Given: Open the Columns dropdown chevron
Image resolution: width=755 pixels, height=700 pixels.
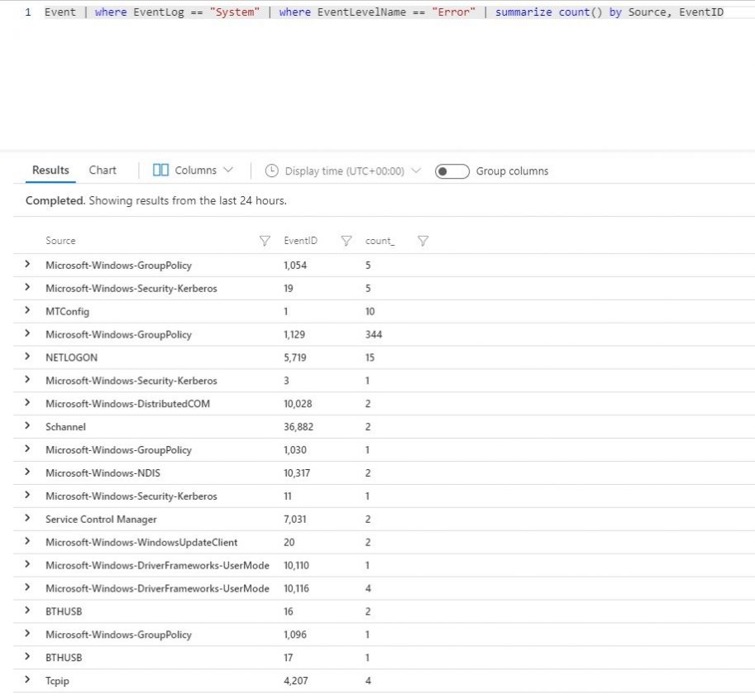Looking at the screenshot, I should click(x=227, y=170).
